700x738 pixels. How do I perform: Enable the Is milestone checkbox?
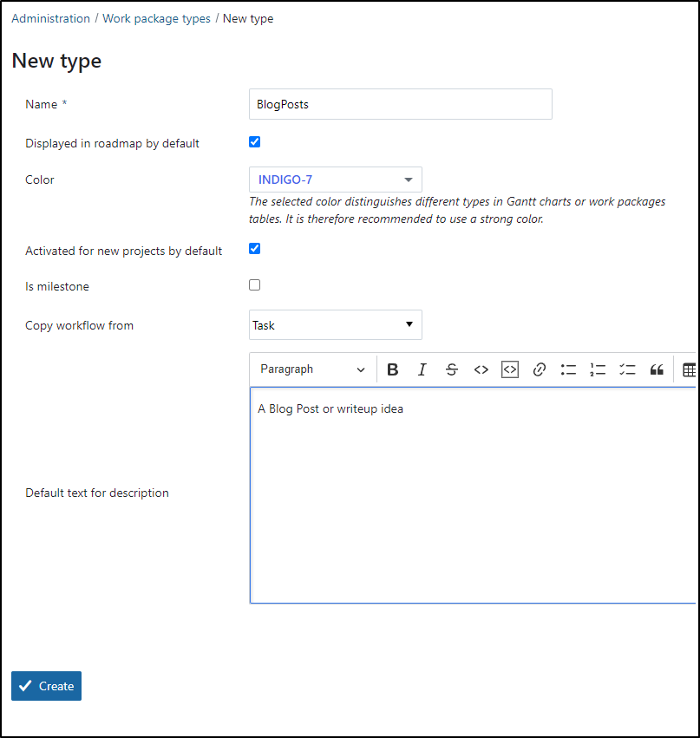click(x=255, y=284)
